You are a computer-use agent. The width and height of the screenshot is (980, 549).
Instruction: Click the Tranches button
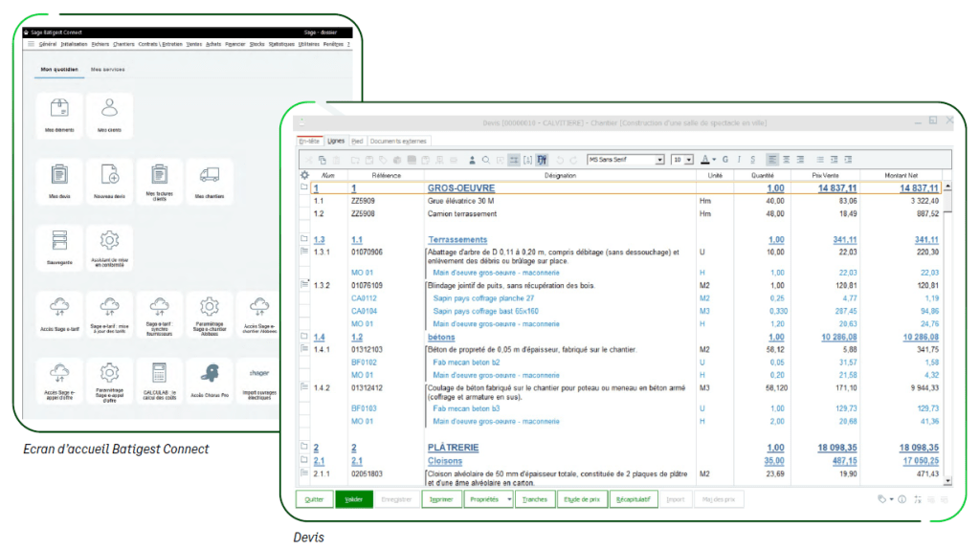point(534,499)
